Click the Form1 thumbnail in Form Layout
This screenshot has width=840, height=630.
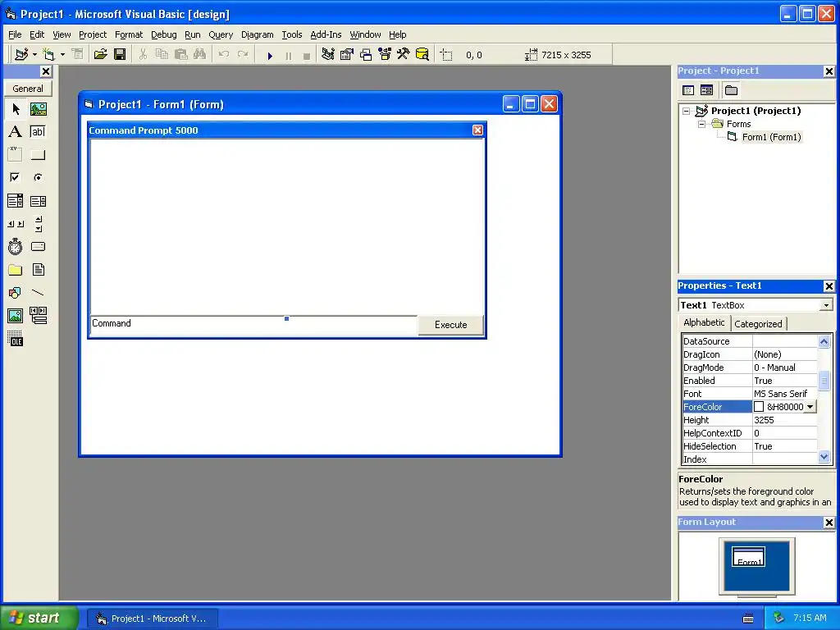tap(748, 557)
